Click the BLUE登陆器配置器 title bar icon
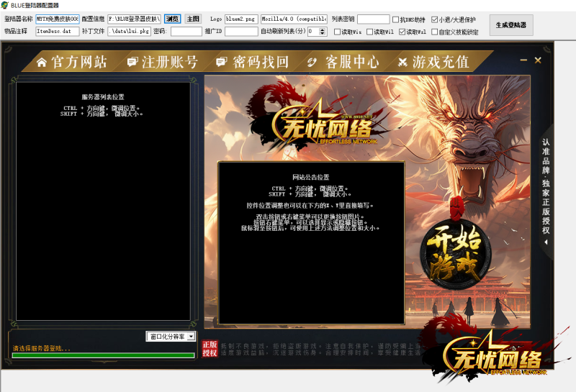Image resolution: width=576 pixels, height=392 pixels. 5,5
